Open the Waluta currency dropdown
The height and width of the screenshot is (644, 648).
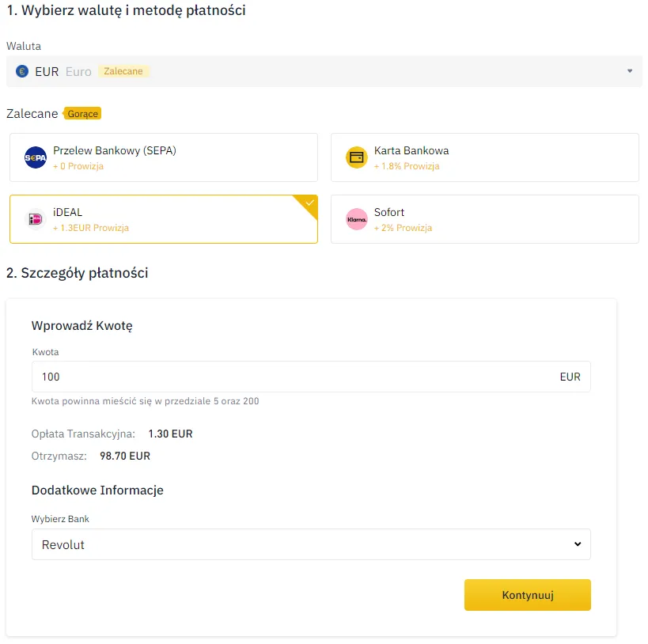(324, 71)
